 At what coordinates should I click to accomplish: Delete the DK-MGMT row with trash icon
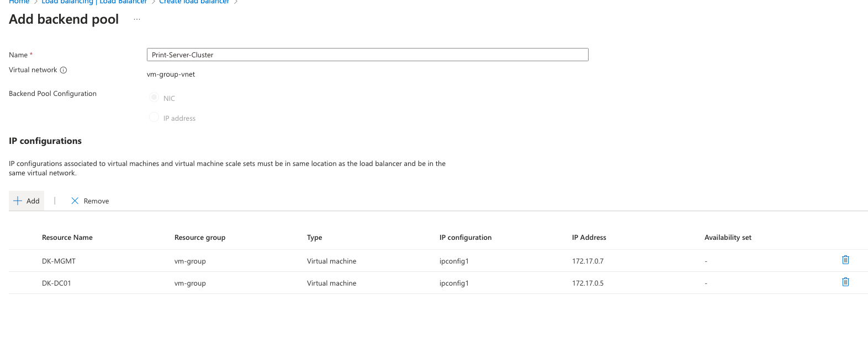845,260
